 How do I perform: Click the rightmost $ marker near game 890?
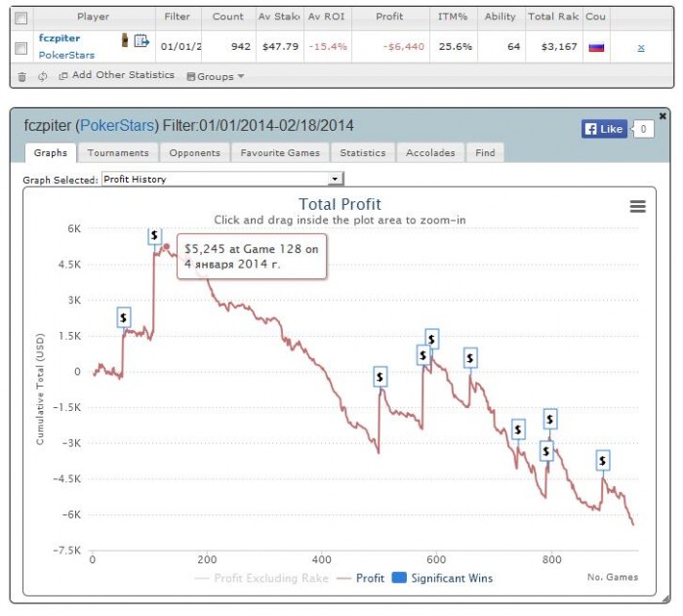pos(602,461)
